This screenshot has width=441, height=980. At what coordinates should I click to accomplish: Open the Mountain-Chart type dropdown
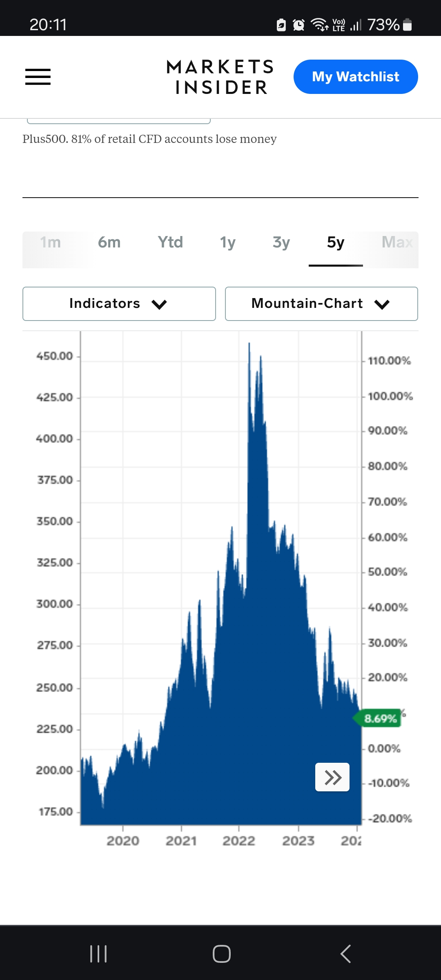(321, 304)
